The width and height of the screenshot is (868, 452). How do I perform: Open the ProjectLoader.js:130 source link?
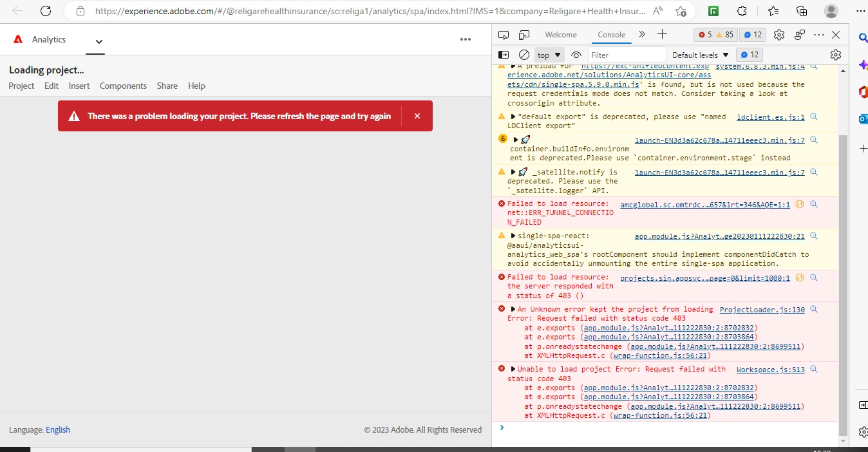tap(762, 310)
